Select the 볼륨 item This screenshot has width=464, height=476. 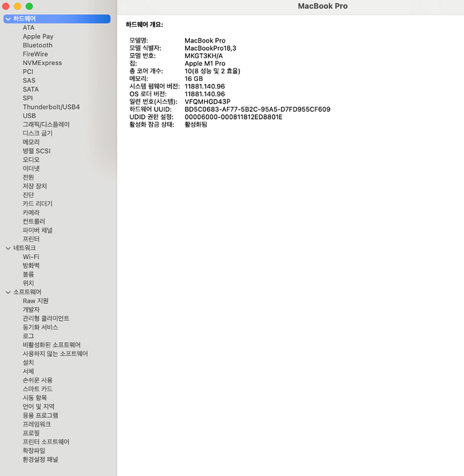tap(28, 274)
